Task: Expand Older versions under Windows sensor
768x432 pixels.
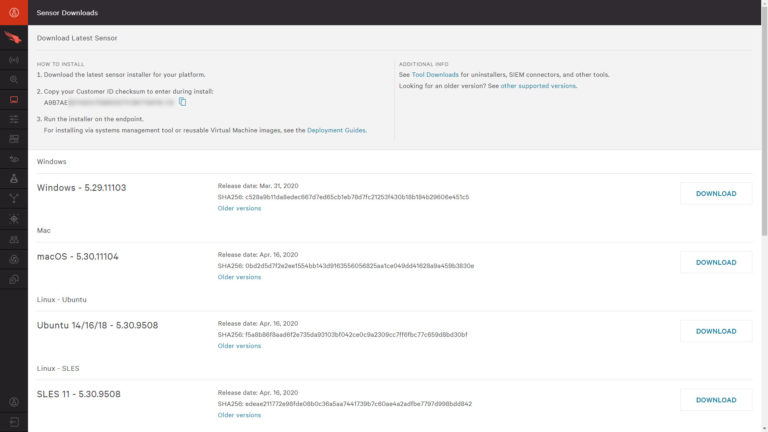Action: (x=239, y=208)
